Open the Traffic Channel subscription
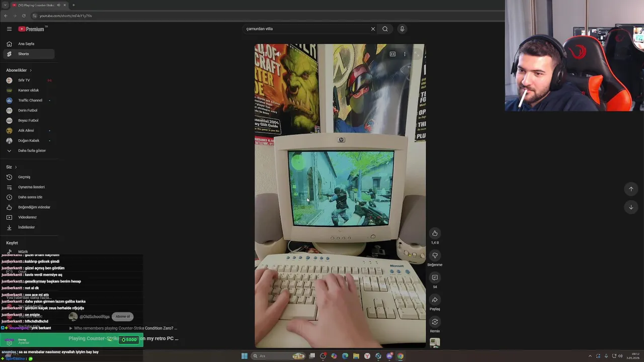644x362 pixels. click(x=28, y=101)
